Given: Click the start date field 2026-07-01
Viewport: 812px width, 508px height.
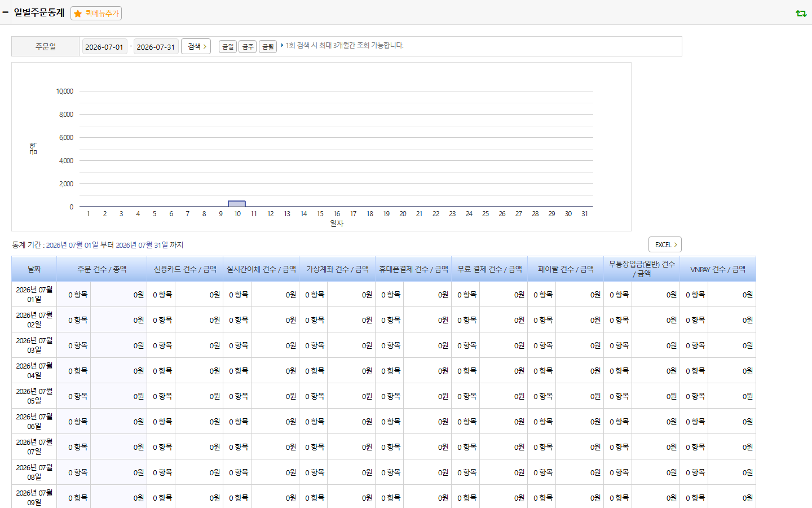Looking at the screenshot, I should pyautogui.click(x=104, y=47).
